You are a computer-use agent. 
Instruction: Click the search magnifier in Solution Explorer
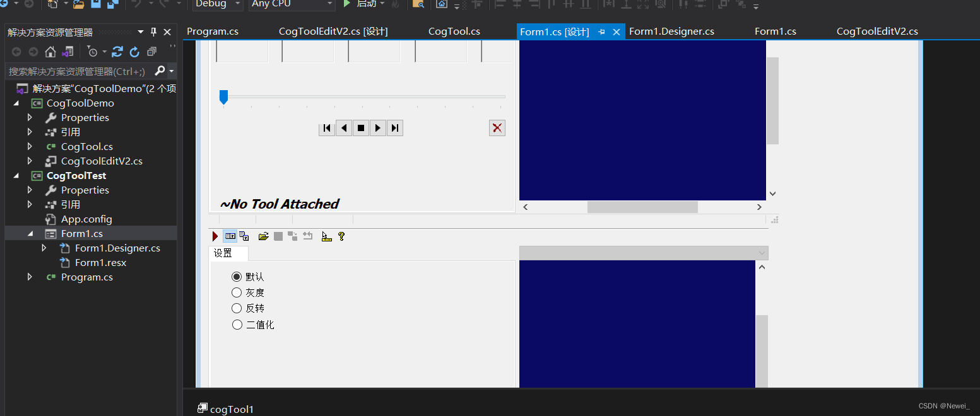point(160,71)
